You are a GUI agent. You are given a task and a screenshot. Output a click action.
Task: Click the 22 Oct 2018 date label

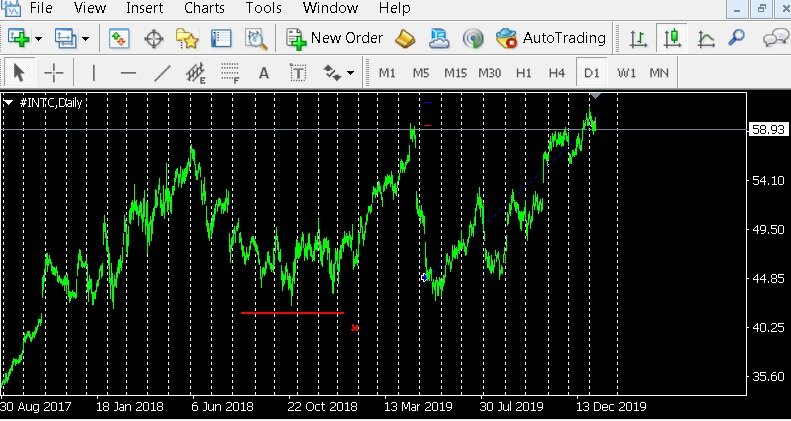322,406
